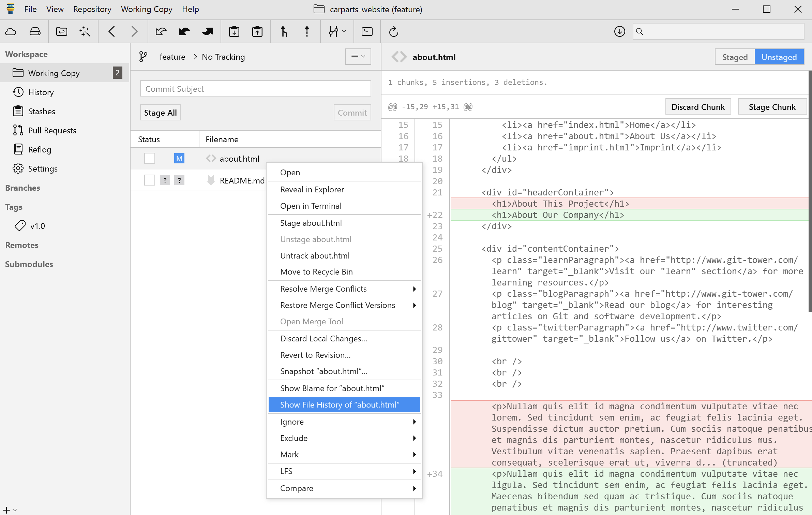Click the Stage All button
This screenshot has width=812, height=515.
[x=160, y=113]
